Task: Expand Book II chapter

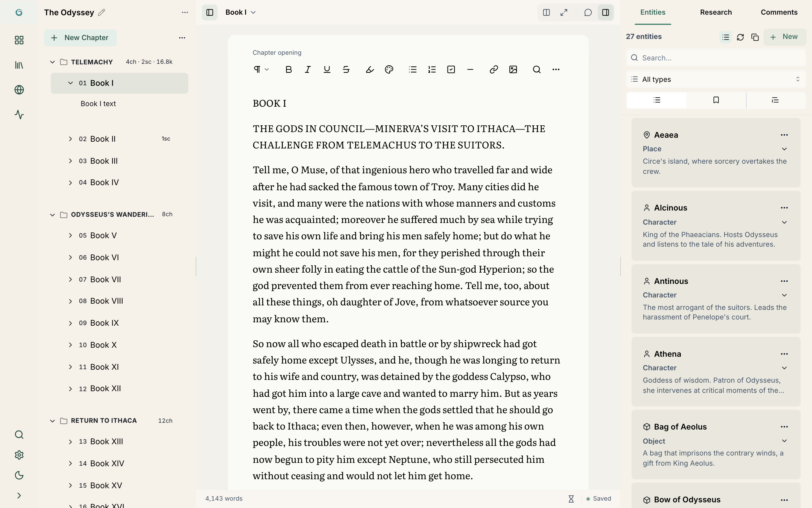Action: [70, 139]
